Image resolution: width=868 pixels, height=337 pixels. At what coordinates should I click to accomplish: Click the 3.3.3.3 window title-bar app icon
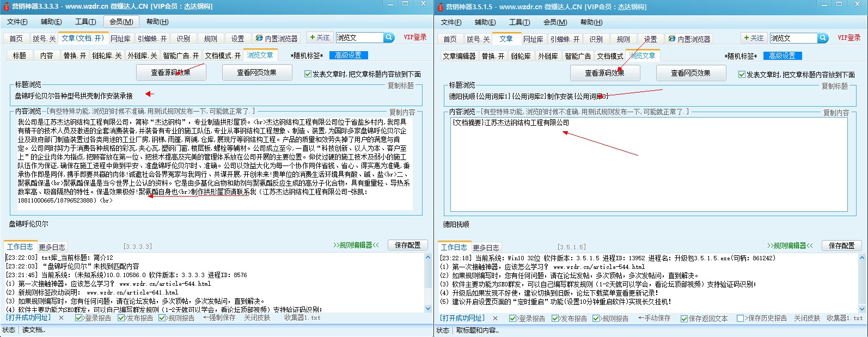[6, 6]
